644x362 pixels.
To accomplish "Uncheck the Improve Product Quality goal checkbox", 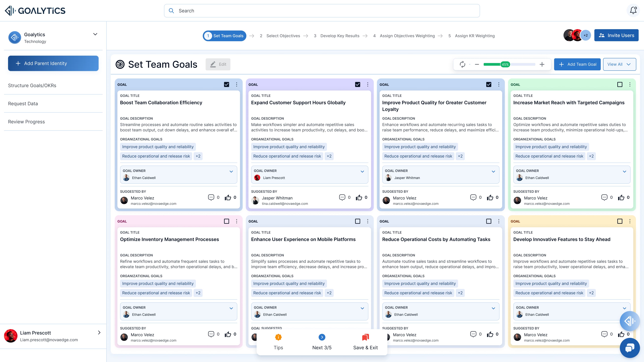I will (x=489, y=84).
